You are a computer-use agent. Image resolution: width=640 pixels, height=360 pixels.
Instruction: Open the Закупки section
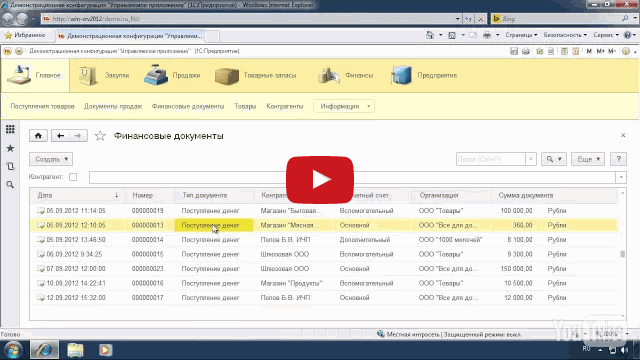tap(104, 76)
